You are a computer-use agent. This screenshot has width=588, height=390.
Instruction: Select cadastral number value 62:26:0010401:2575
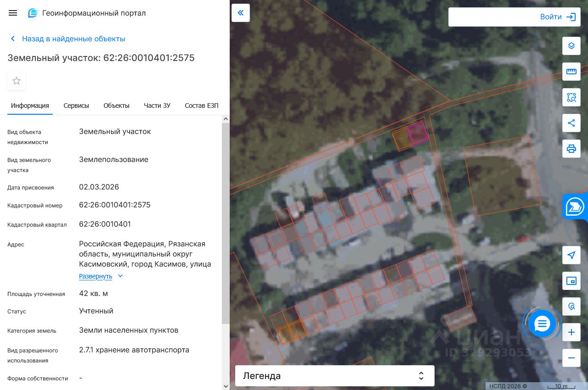pyautogui.click(x=115, y=205)
